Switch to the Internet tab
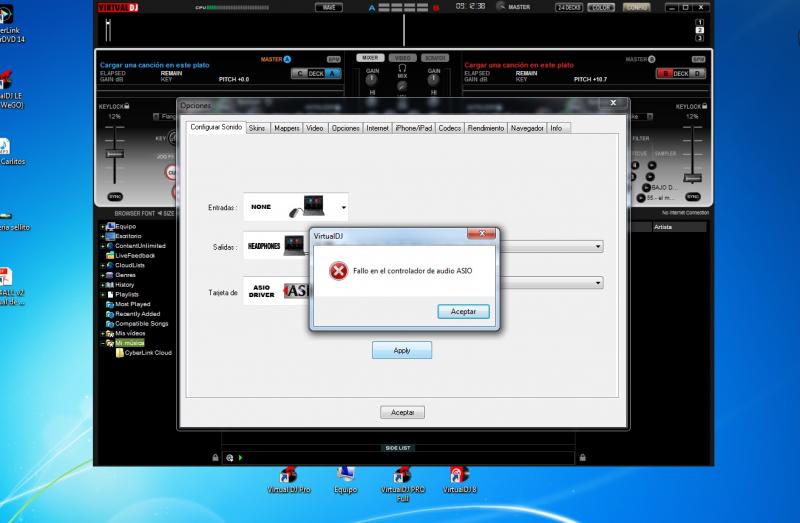 click(x=377, y=128)
